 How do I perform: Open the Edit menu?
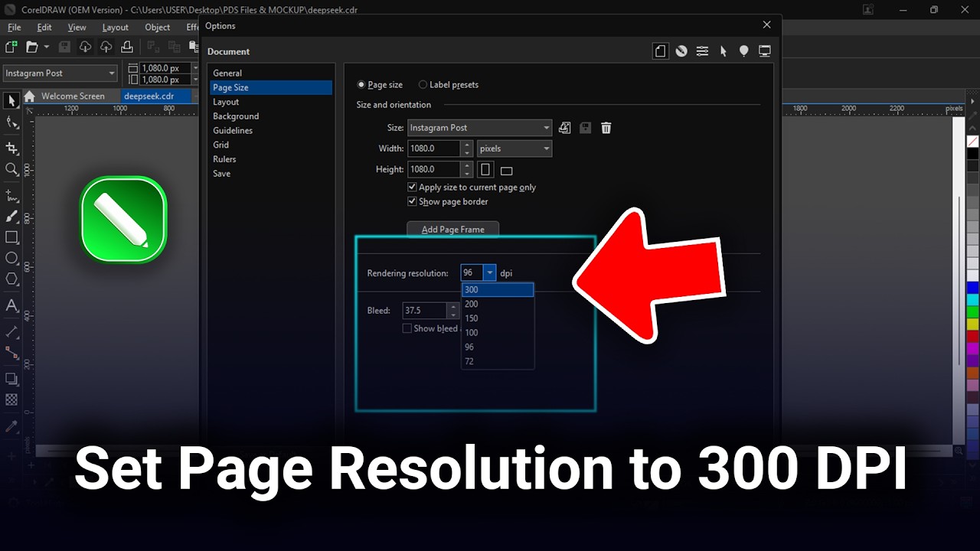pyautogui.click(x=44, y=28)
